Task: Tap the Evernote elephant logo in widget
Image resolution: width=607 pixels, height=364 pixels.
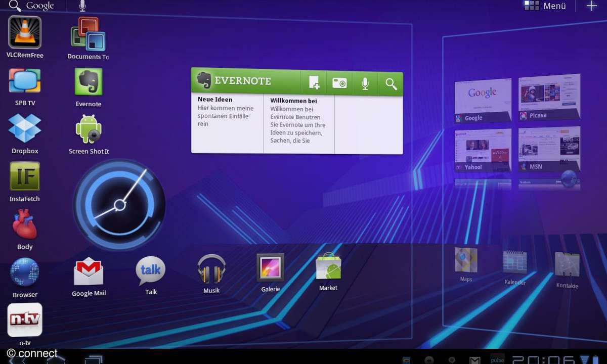Action: [204, 80]
